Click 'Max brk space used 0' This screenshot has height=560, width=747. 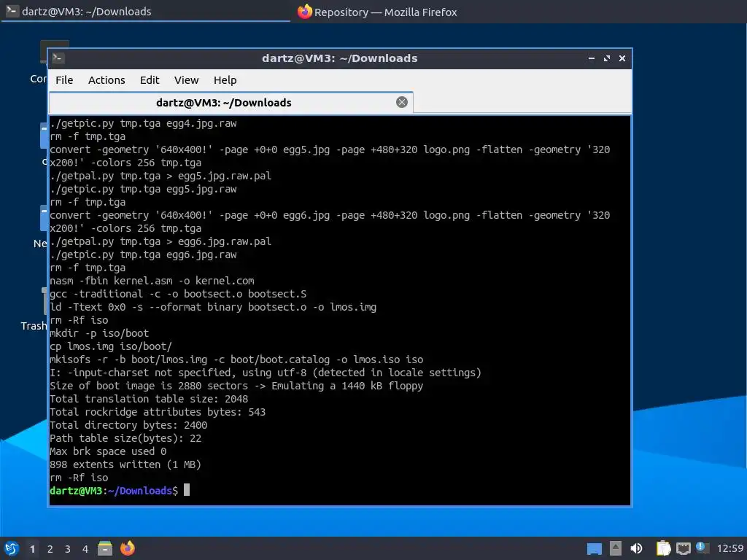pyautogui.click(x=108, y=451)
